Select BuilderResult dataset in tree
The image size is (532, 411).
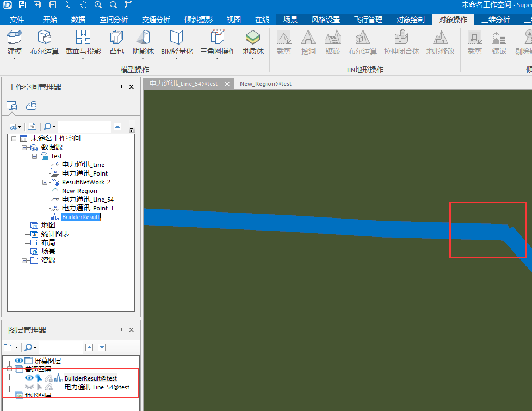(x=81, y=217)
